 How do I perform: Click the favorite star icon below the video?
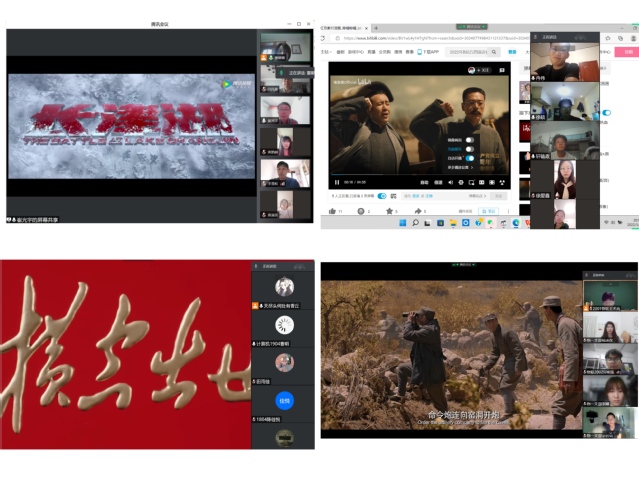(x=390, y=212)
